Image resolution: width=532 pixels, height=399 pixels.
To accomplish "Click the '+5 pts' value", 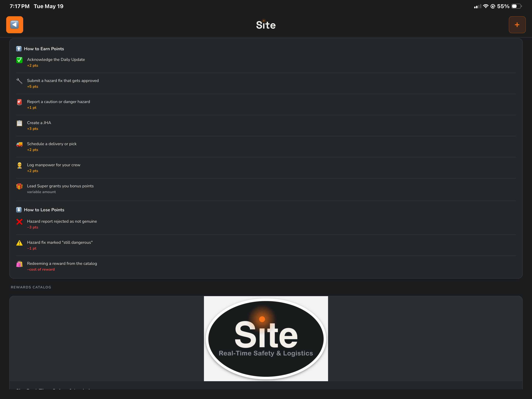I will click(33, 87).
